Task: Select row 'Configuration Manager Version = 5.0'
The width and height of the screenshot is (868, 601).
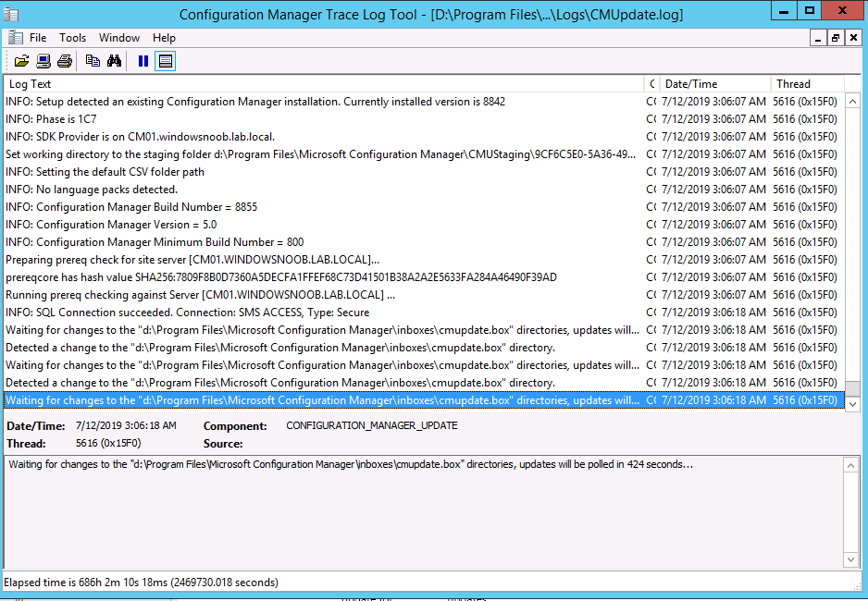Action: point(424,225)
